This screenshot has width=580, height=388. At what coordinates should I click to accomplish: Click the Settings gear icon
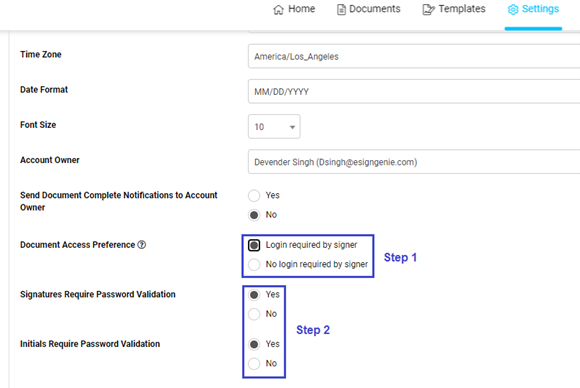(513, 9)
